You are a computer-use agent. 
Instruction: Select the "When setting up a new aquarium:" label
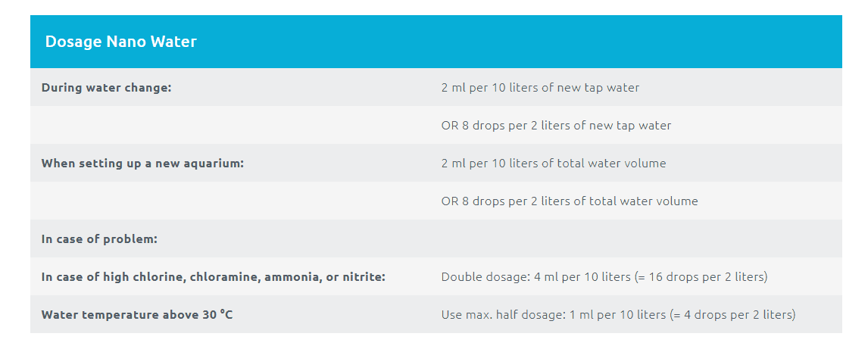142,164
